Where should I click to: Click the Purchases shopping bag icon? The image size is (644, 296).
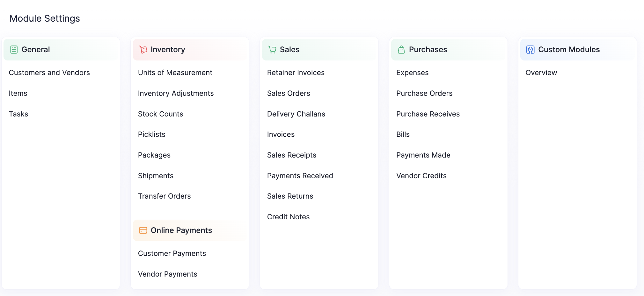pyautogui.click(x=401, y=50)
